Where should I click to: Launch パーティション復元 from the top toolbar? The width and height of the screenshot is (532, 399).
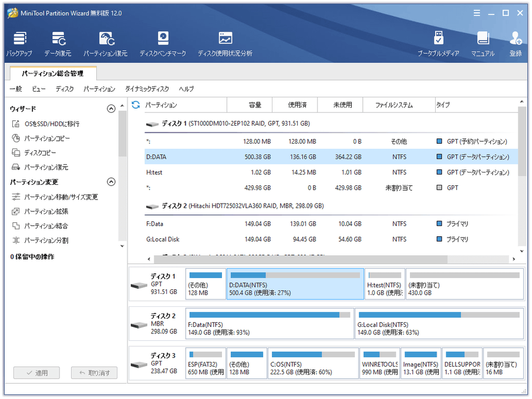(105, 43)
